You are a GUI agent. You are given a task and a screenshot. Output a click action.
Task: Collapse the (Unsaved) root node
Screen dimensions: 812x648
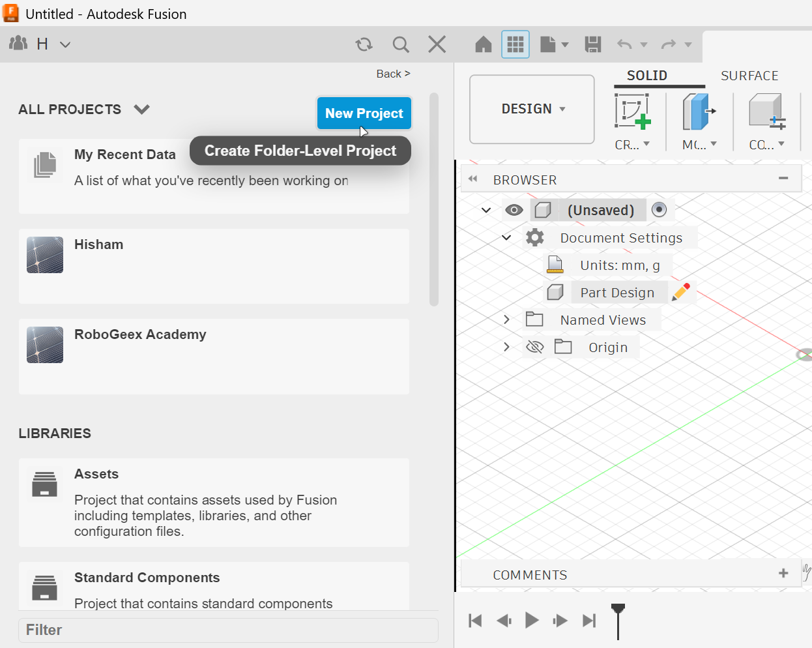[x=486, y=210]
